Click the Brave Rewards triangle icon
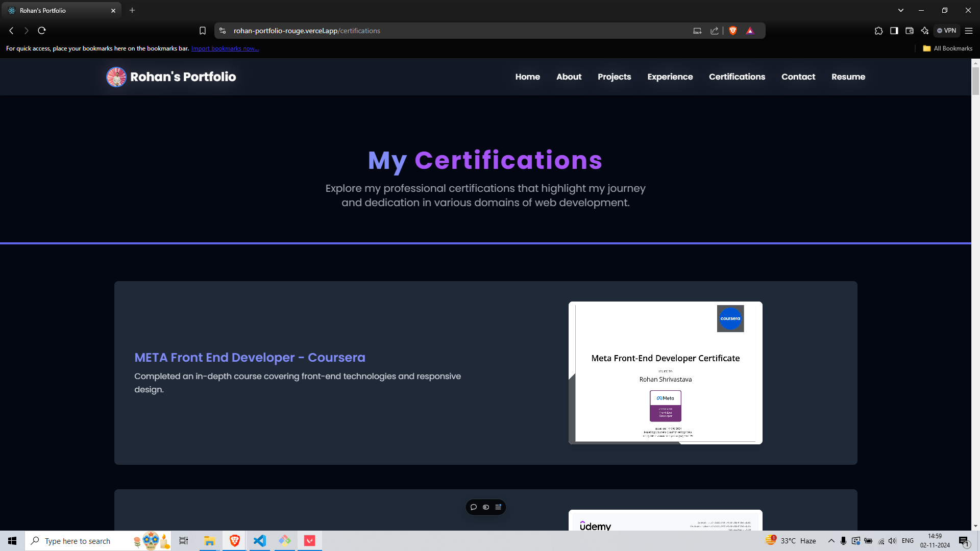The height and width of the screenshot is (551, 980). point(750,31)
